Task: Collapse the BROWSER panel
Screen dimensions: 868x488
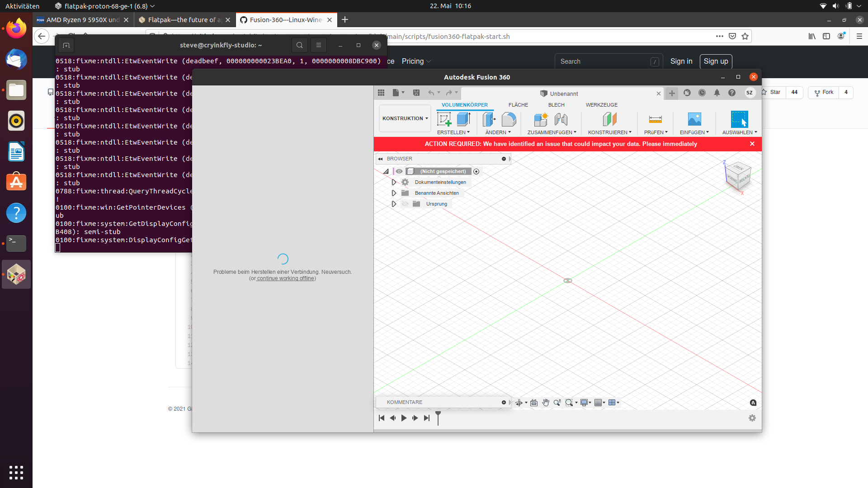Action: (381, 159)
